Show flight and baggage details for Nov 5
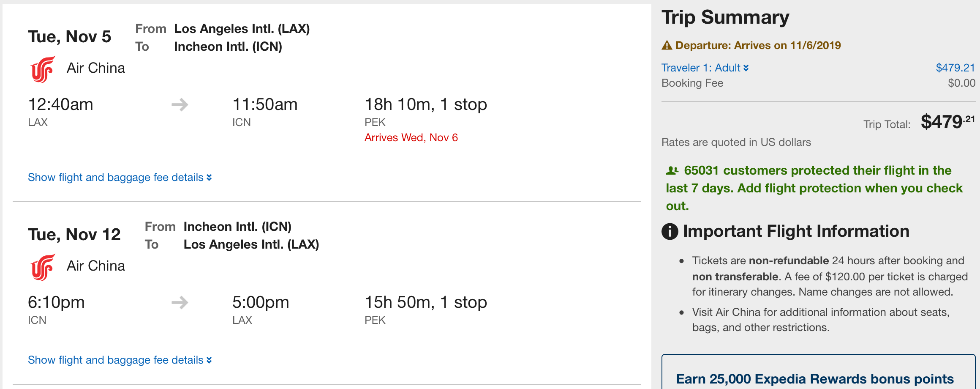The image size is (980, 389). [120, 177]
